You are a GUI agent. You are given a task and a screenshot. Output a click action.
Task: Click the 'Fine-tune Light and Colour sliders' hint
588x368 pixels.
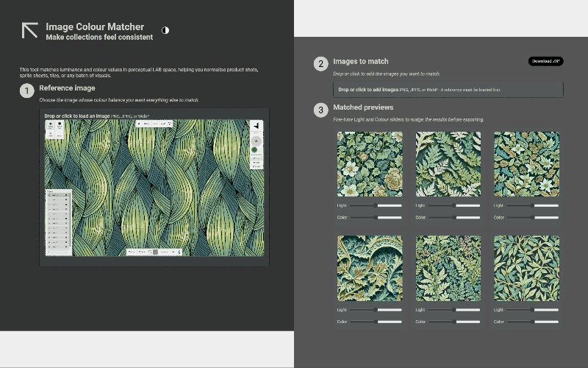(x=409, y=119)
